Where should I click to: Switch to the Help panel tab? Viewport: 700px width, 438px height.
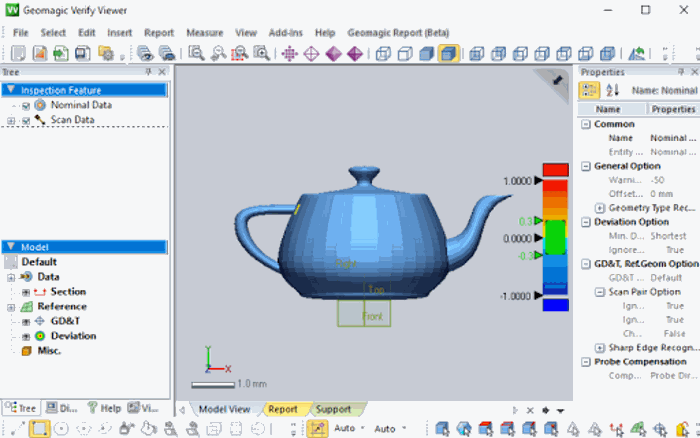104,408
